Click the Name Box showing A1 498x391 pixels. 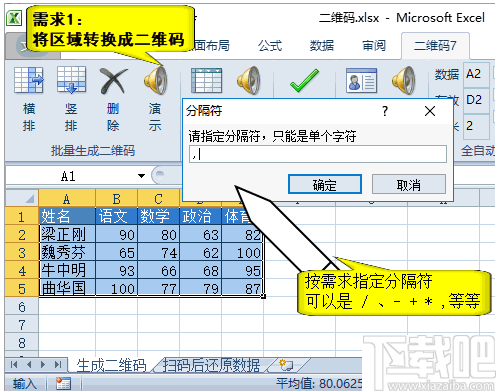click(x=69, y=176)
